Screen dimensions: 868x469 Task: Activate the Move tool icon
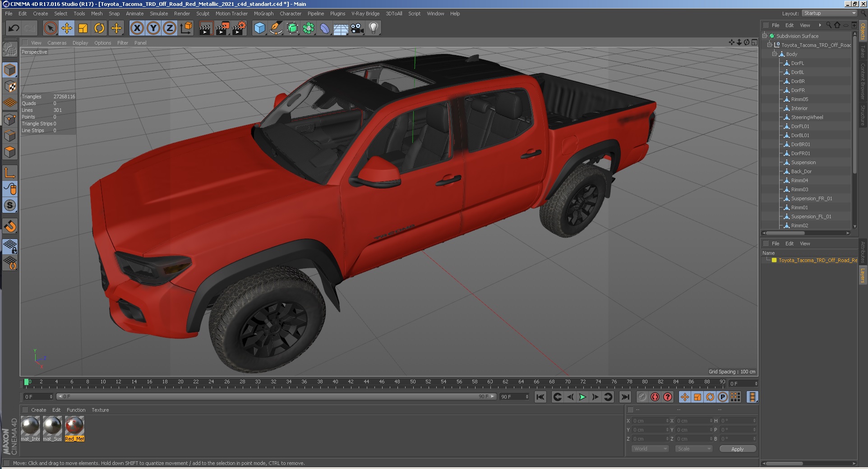(67, 28)
